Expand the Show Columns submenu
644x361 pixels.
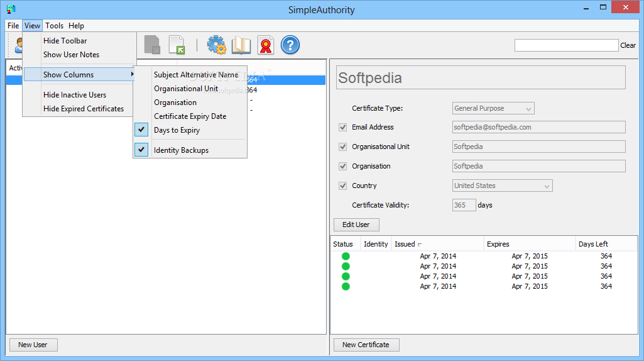[x=79, y=74]
